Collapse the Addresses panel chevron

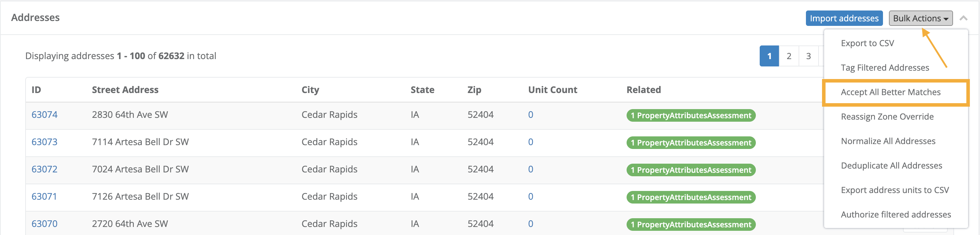tap(963, 18)
